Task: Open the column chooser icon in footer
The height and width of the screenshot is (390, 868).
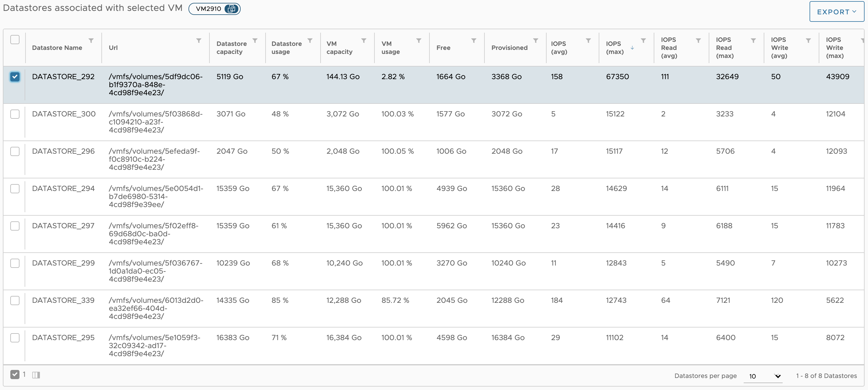Action: (x=36, y=375)
